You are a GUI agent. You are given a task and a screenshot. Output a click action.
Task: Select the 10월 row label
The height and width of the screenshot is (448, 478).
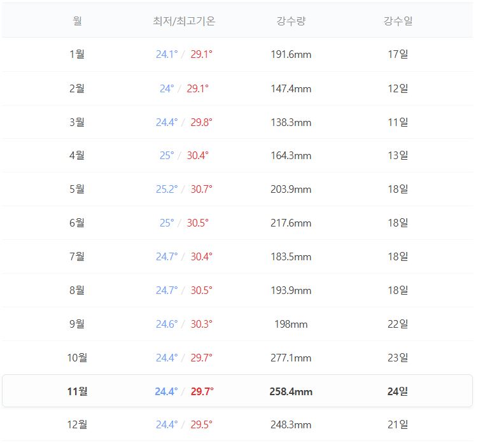point(77,358)
